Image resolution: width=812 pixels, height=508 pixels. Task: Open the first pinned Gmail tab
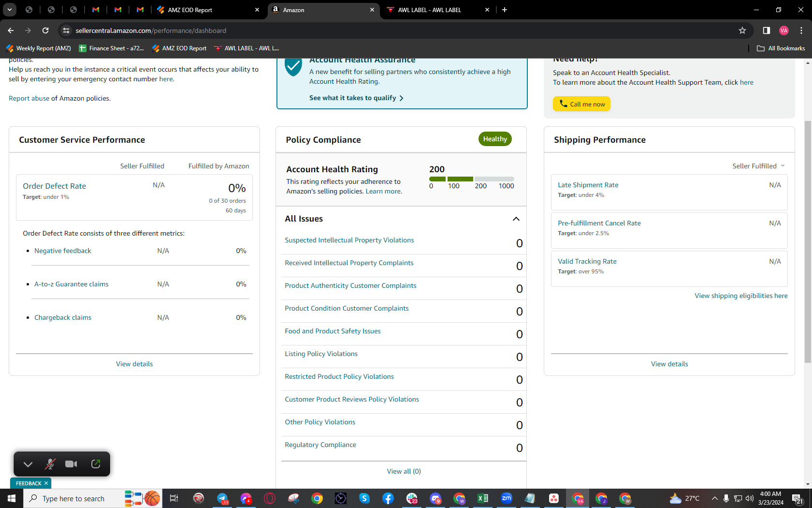click(x=96, y=10)
